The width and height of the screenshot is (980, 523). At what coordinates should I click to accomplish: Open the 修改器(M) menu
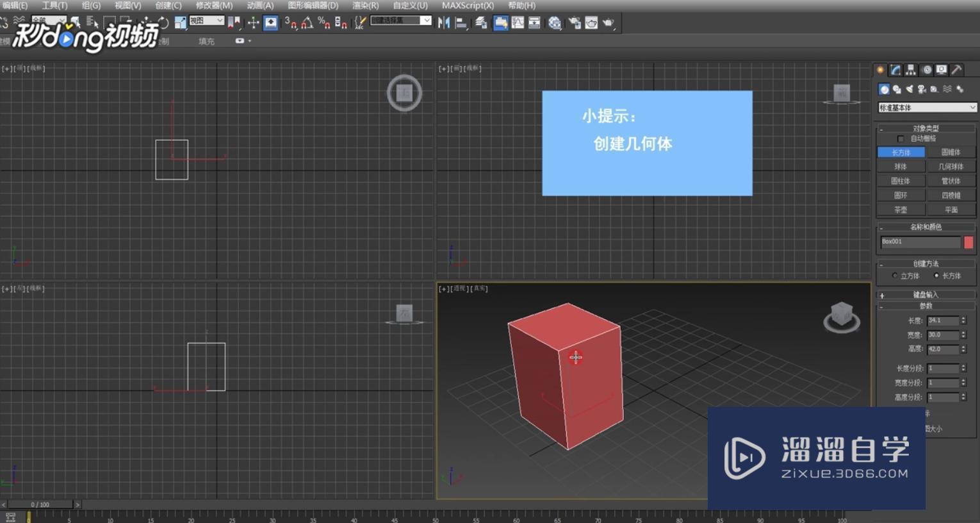click(x=214, y=6)
